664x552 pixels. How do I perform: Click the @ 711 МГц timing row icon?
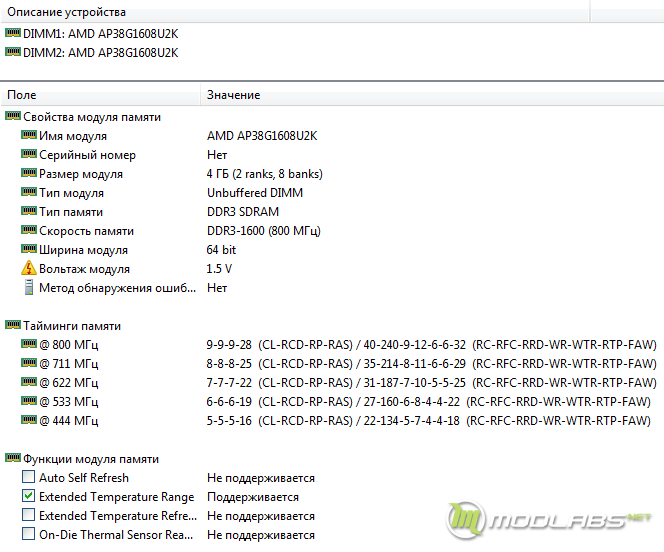click(29, 363)
